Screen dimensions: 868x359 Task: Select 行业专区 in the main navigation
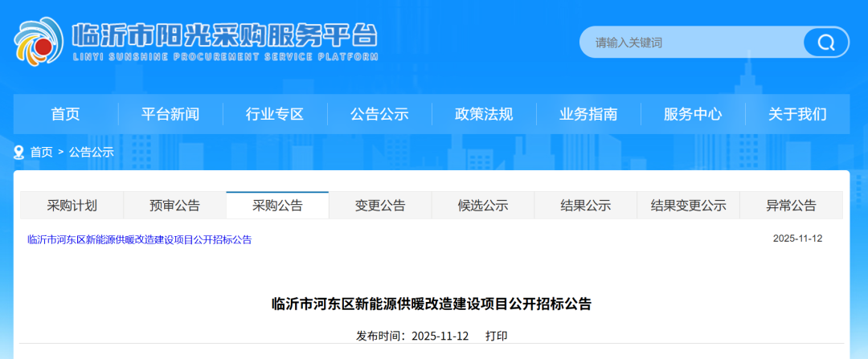[275, 114]
